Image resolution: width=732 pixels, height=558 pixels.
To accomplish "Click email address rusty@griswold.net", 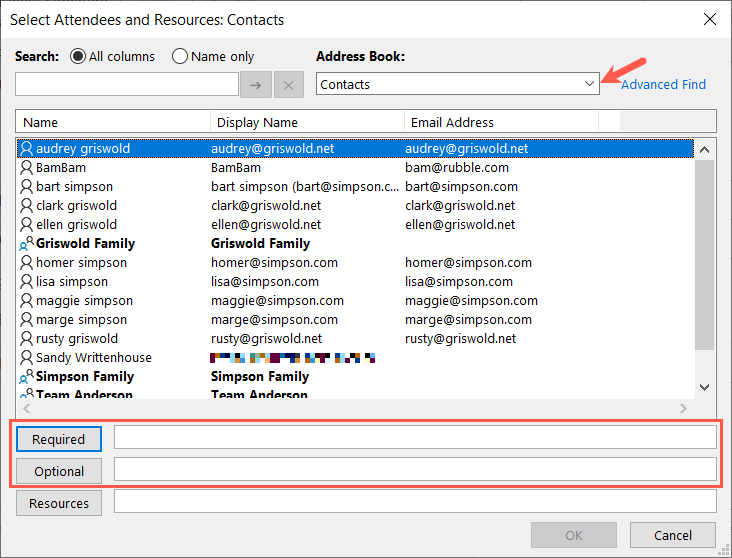I will (x=460, y=339).
